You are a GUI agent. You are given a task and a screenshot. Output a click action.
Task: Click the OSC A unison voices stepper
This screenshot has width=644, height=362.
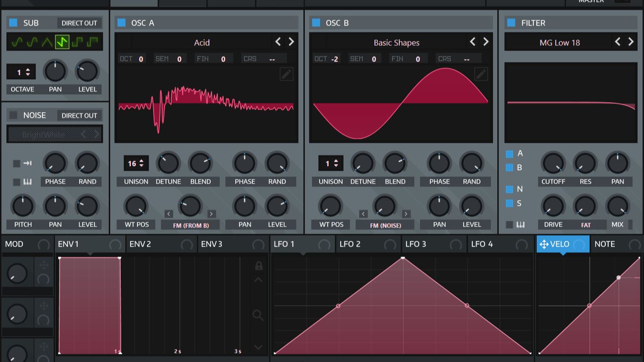click(x=136, y=163)
